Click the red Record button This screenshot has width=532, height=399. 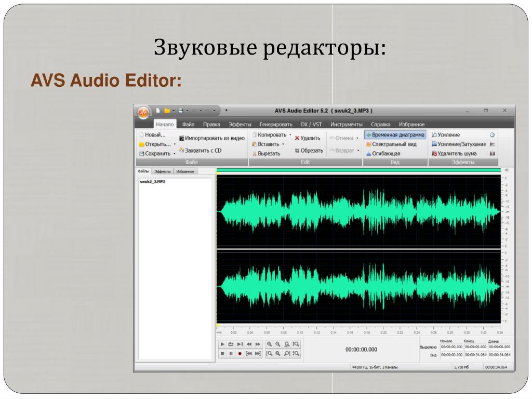(x=240, y=353)
